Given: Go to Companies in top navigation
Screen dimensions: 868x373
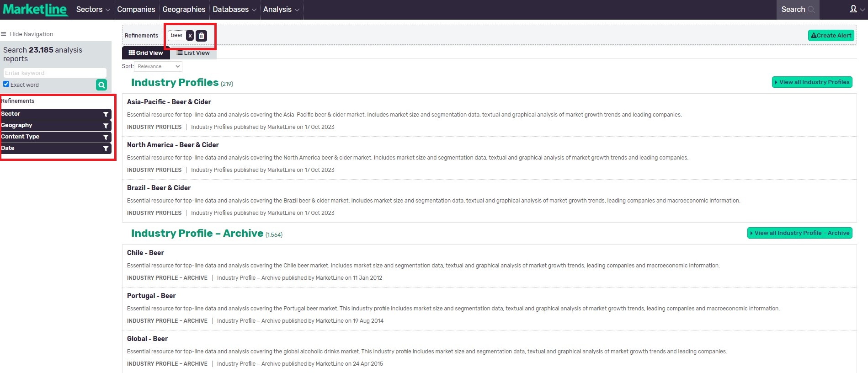Looking at the screenshot, I should point(136,10).
